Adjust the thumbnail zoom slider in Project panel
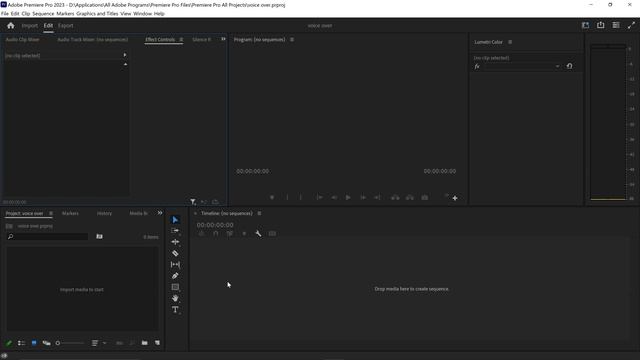The image size is (640, 360). click(x=70, y=343)
